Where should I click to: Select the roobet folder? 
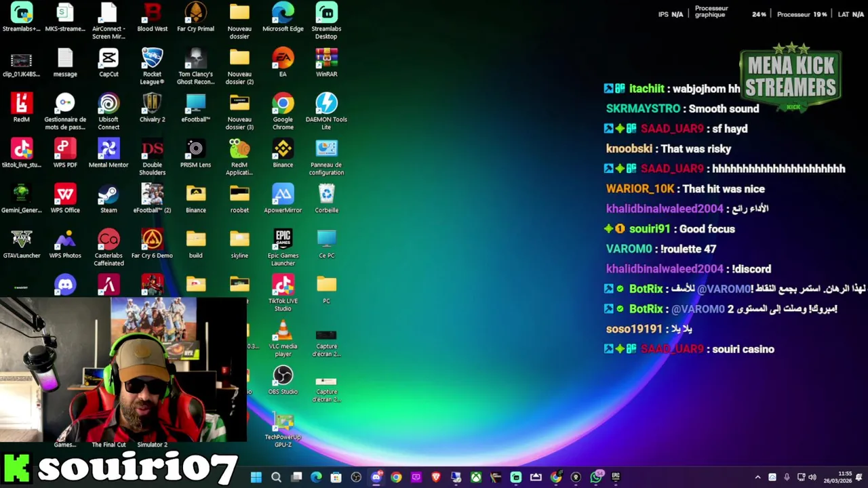[x=239, y=199]
